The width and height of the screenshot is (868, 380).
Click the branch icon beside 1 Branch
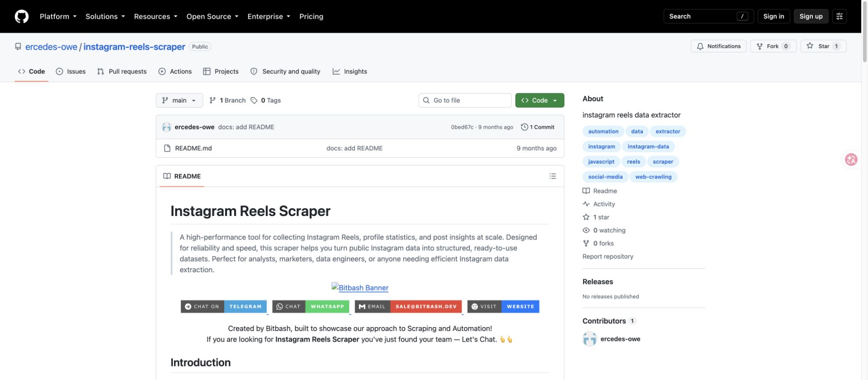click(212, 100)
